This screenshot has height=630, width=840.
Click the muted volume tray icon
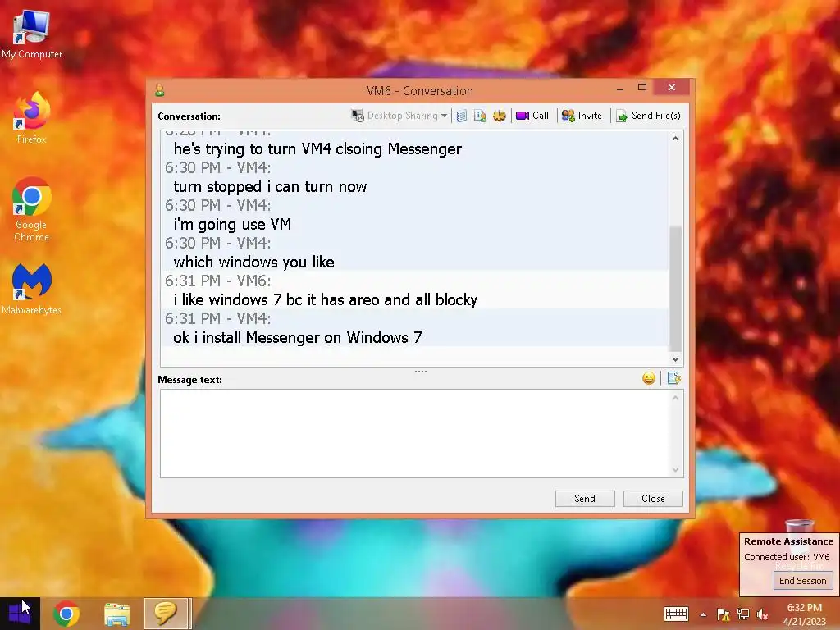coord(762,614)
